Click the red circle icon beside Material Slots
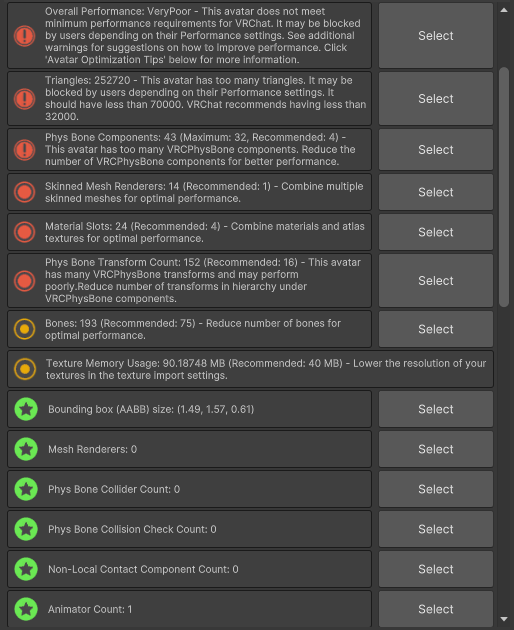Image resolution: width=514 pixels, height=630 pixels. pos(25,232)
